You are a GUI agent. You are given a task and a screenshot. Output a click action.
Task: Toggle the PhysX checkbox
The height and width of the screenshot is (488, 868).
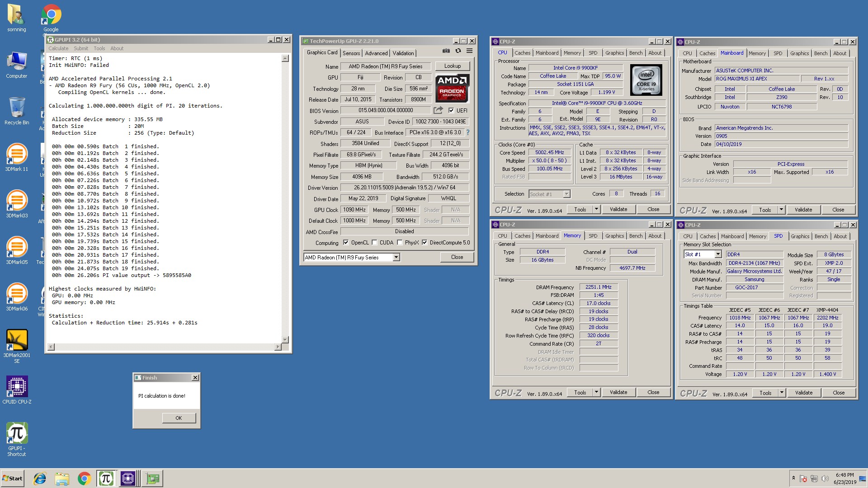[400, 243]
